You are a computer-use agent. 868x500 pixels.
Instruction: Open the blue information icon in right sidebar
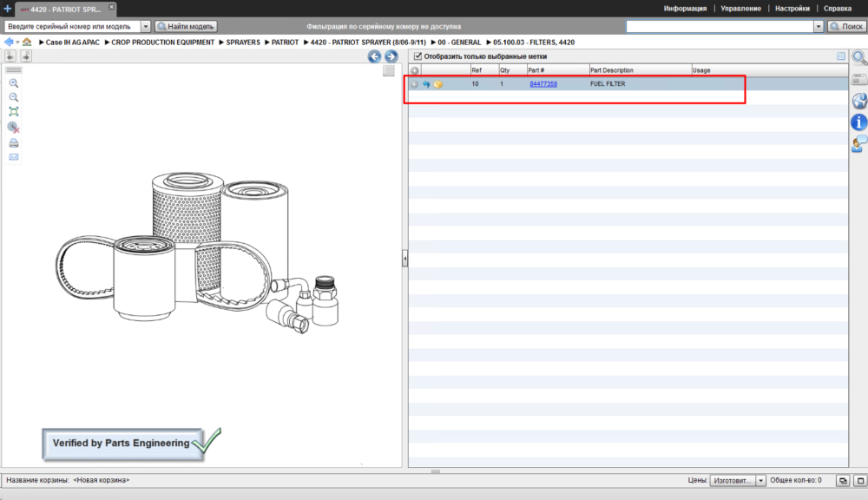click(859, 122)
